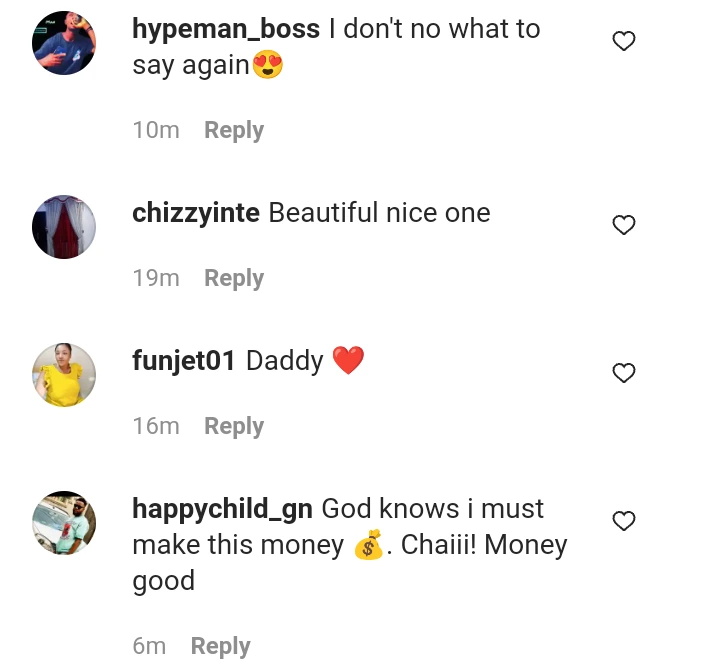View happychild_gn's profile avatar
The height and width of the screenshot is (672, 720).
[64, 523]
